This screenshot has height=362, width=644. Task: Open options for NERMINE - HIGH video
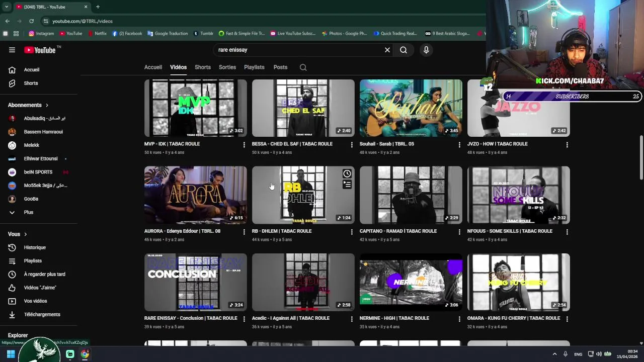[x=459, y=319]
